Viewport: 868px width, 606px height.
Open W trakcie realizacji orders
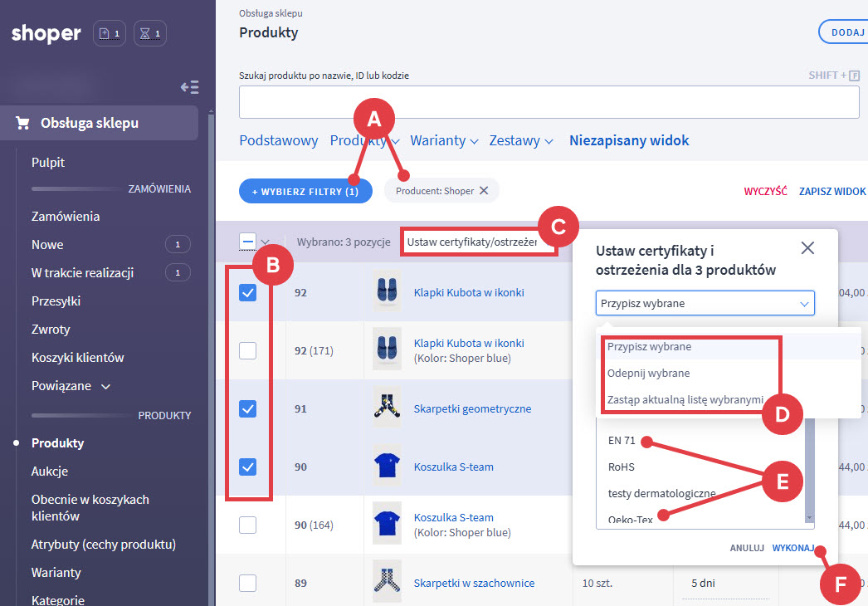tap(82, 273)
